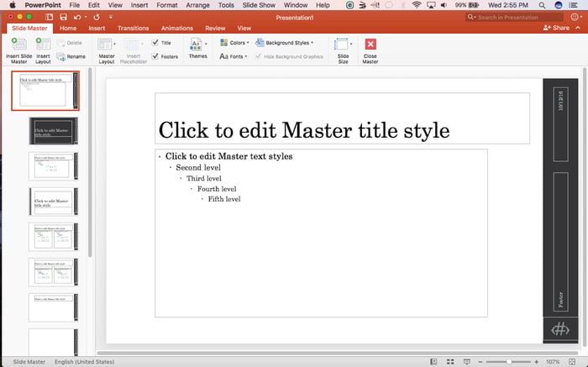
Task: Click Fit slide to window icon
Action: click(x=572, y=362)
